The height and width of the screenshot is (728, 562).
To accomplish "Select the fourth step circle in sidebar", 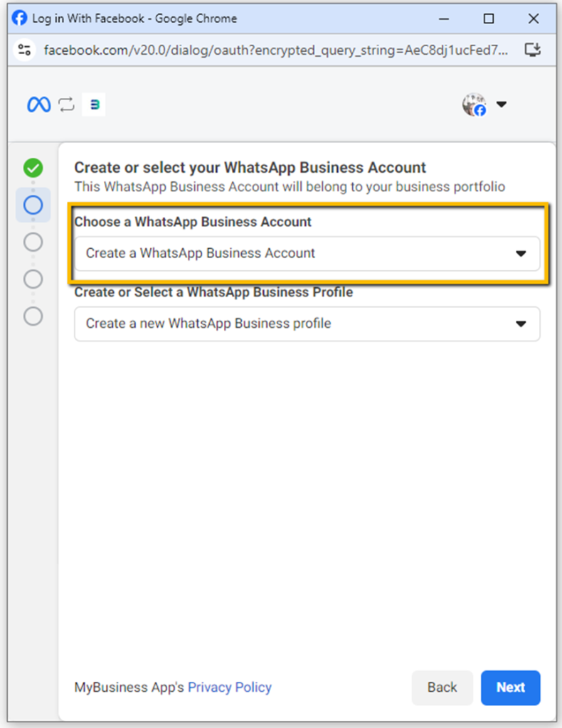I will (x=33, y=279).
